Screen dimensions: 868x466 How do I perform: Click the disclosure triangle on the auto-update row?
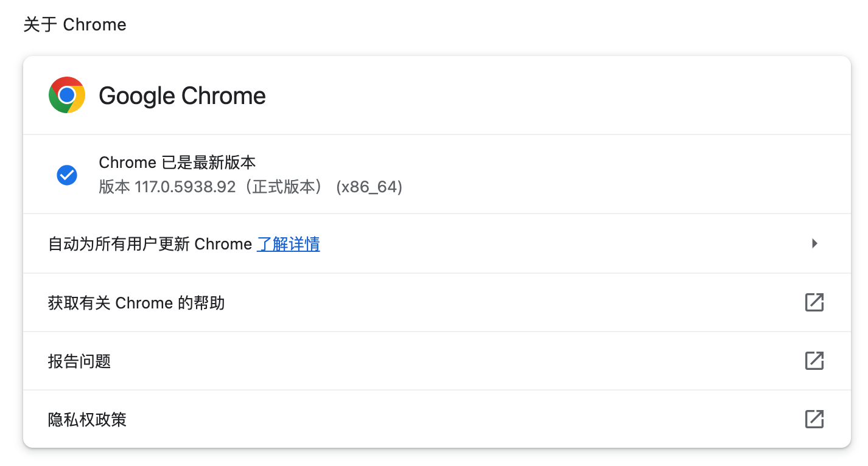(x=814, y=243)
